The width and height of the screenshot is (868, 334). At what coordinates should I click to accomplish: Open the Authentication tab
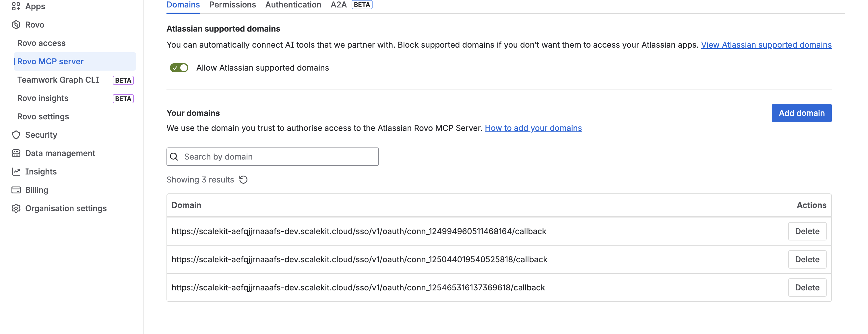tap(293, 5)
